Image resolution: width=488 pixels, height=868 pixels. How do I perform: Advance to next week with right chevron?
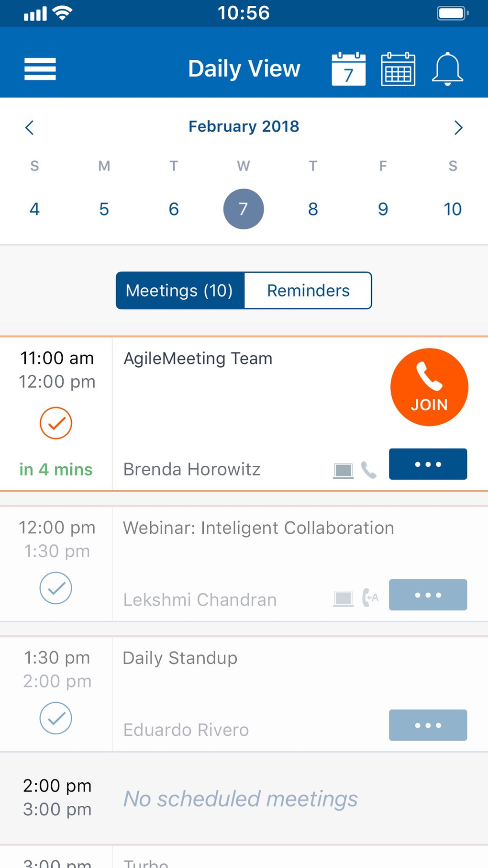click(458, 127)
